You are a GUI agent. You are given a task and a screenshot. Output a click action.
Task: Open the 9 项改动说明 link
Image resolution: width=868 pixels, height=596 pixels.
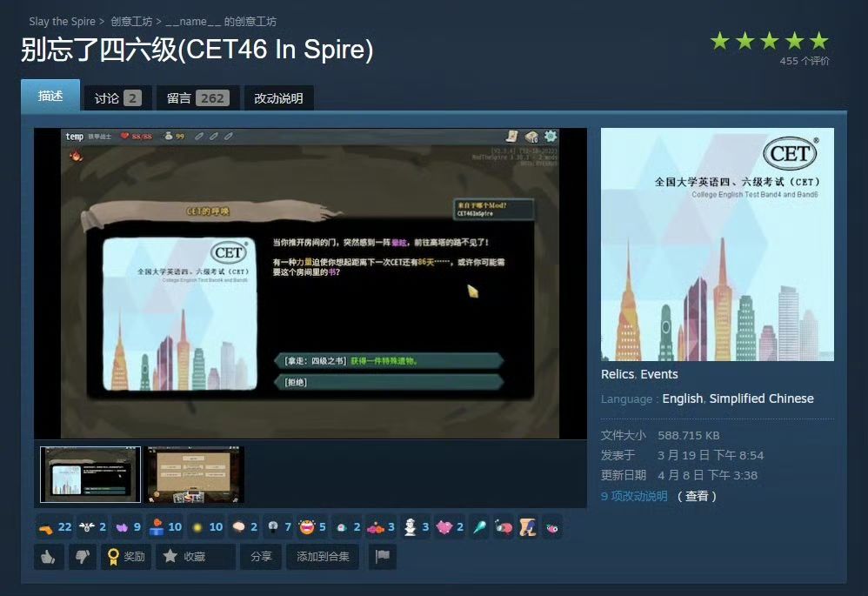pos(634,496)
